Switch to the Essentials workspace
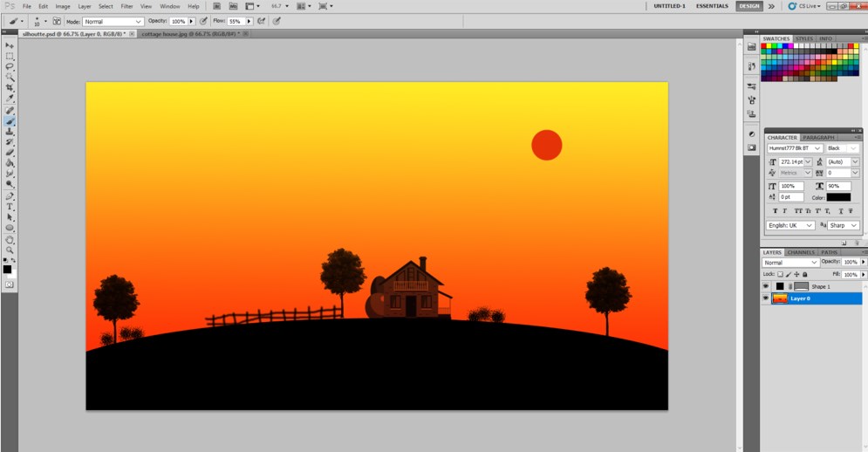 pos(712,6)
